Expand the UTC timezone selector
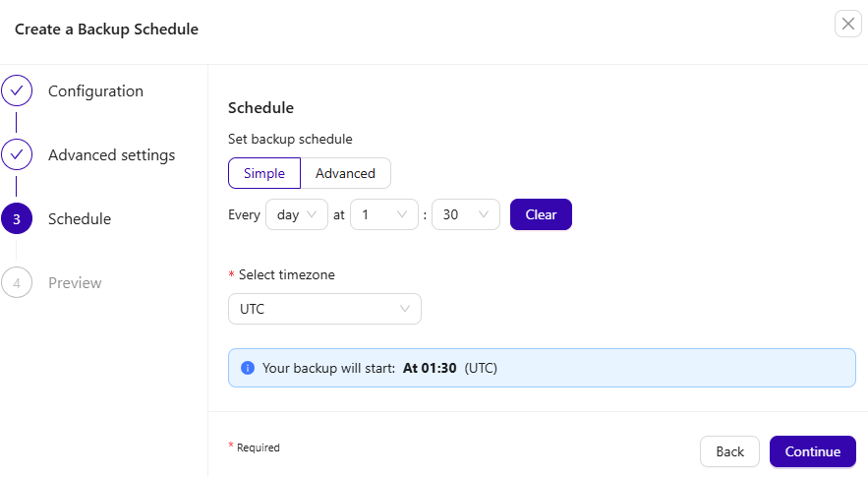This screenshot has height=477, width=868. [x=324, y=309]
